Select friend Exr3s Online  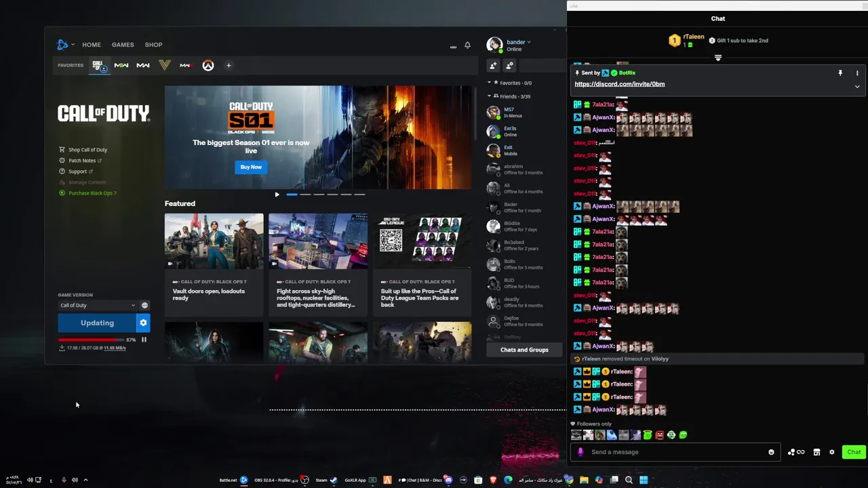pos(524,131)
